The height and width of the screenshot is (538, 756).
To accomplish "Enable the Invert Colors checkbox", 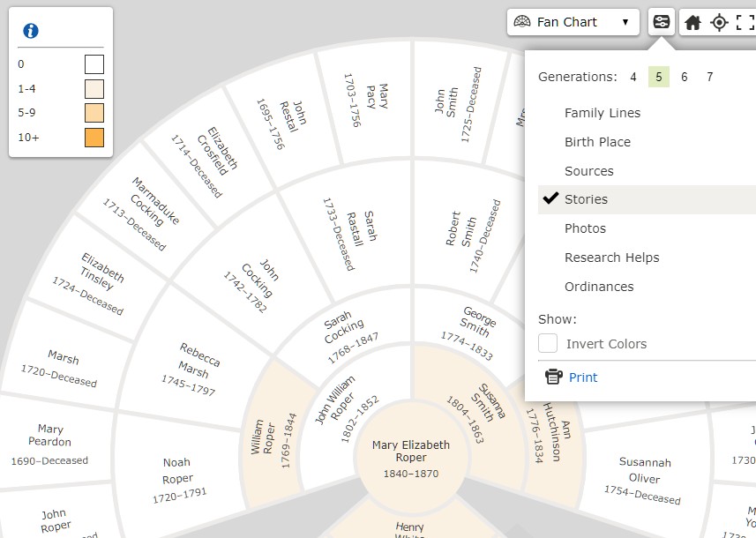I will pyautogui.click(x=548, y=344).
